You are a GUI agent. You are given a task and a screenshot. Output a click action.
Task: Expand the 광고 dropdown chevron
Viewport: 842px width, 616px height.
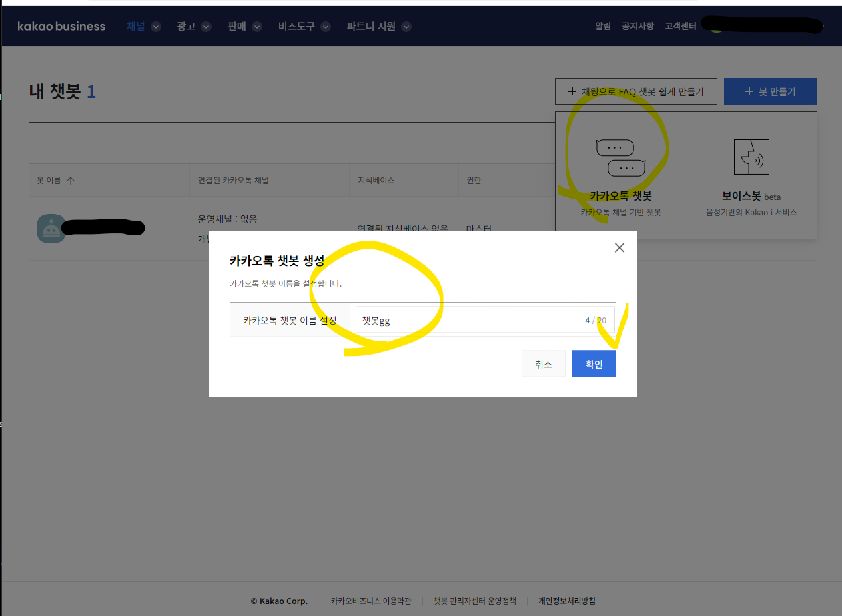[206, 27]
